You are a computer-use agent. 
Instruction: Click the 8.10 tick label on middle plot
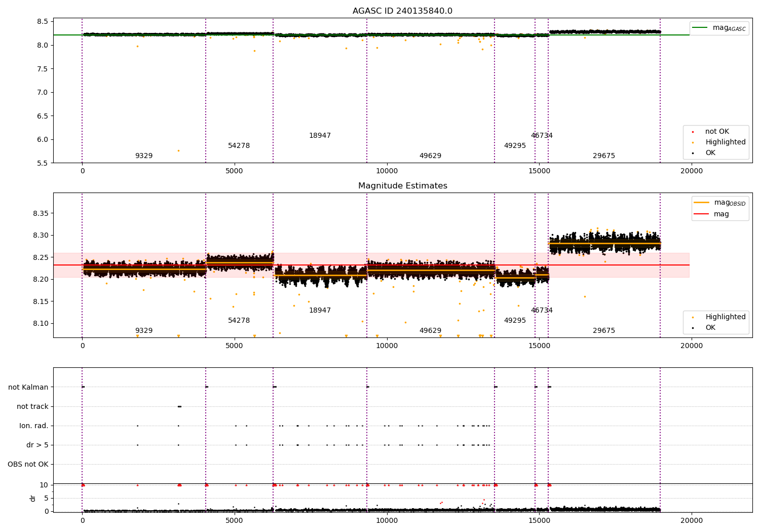click(x=41, y=324)
